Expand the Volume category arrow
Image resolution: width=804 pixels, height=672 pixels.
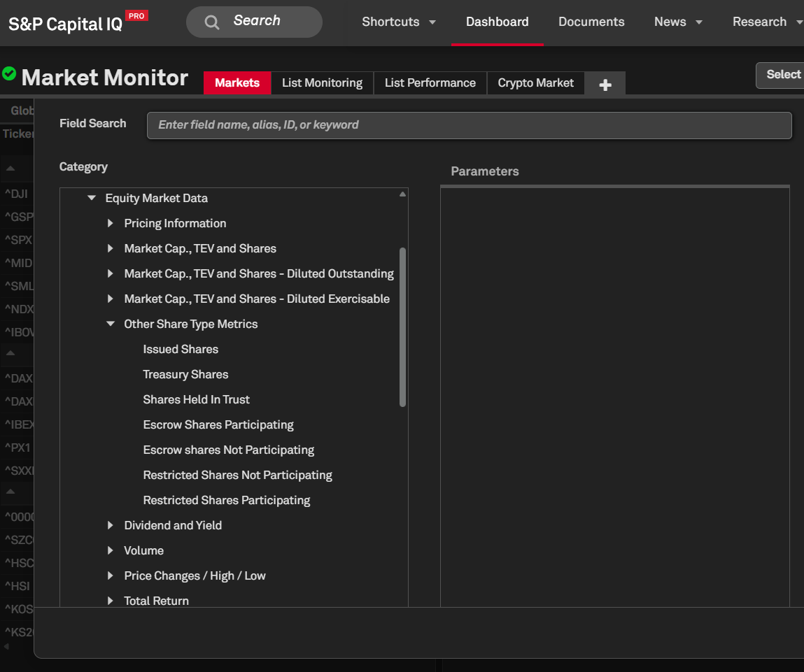[111, 551]
